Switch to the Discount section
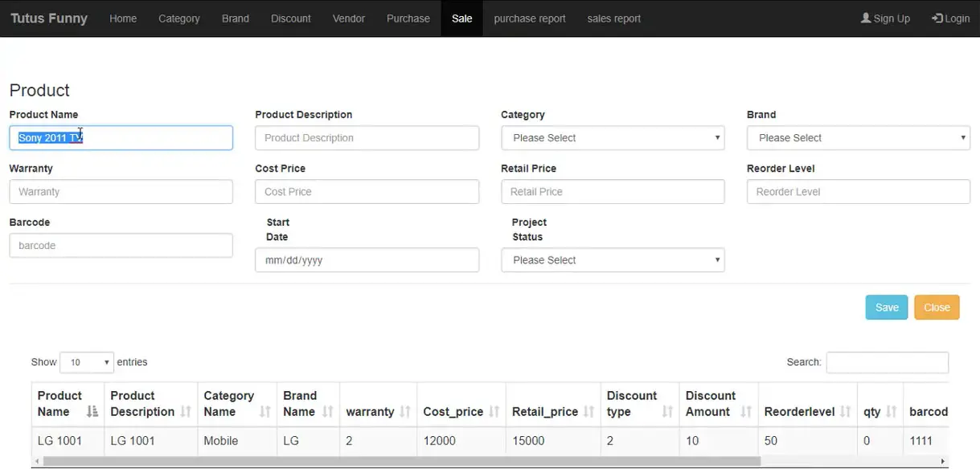 tap(290, 18)
